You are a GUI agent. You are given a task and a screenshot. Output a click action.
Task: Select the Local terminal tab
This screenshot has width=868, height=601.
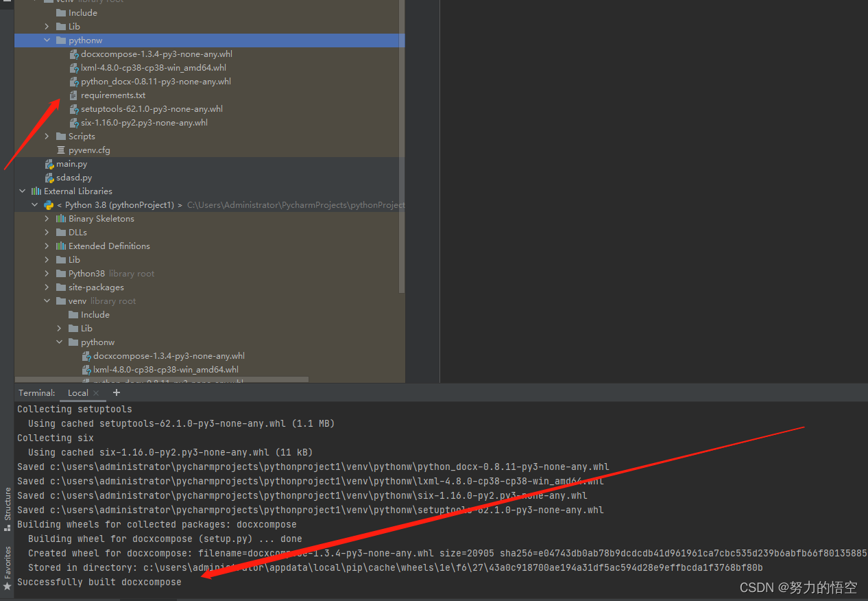click(77, 392)
